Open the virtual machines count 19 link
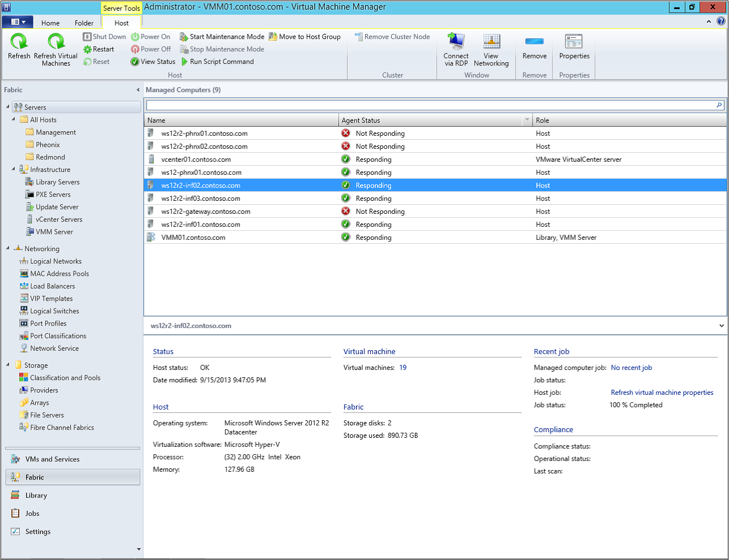 (x=403, y=368)
